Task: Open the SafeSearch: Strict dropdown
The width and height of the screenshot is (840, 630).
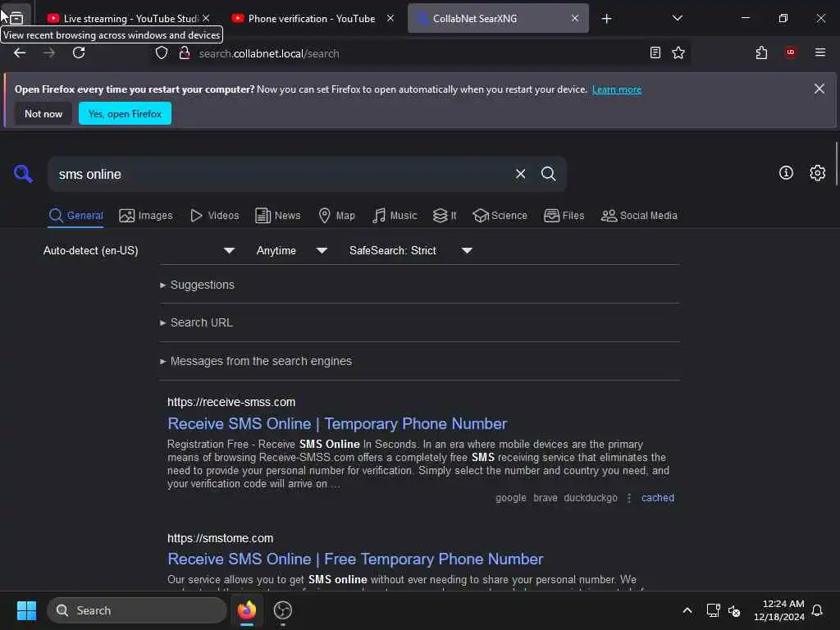Action: (x=410, y=251)
